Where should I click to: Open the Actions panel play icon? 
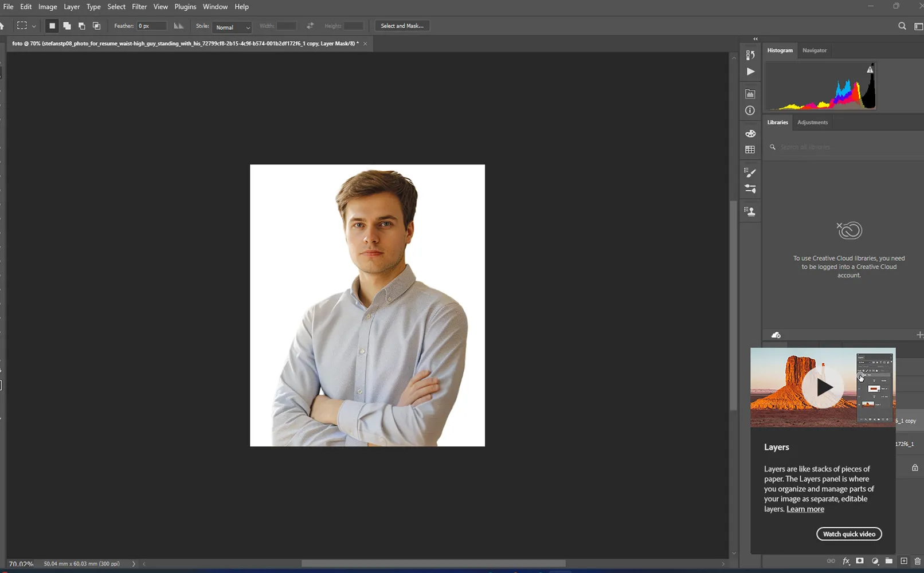(750, 72)
